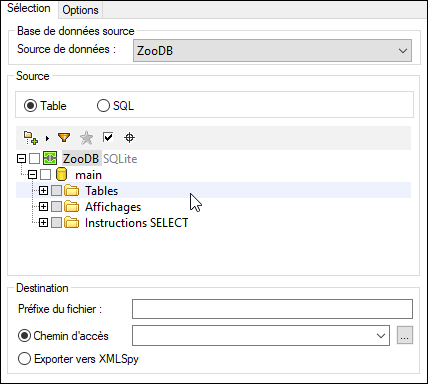Click the ZooDB database connection icon

[50, 158]
